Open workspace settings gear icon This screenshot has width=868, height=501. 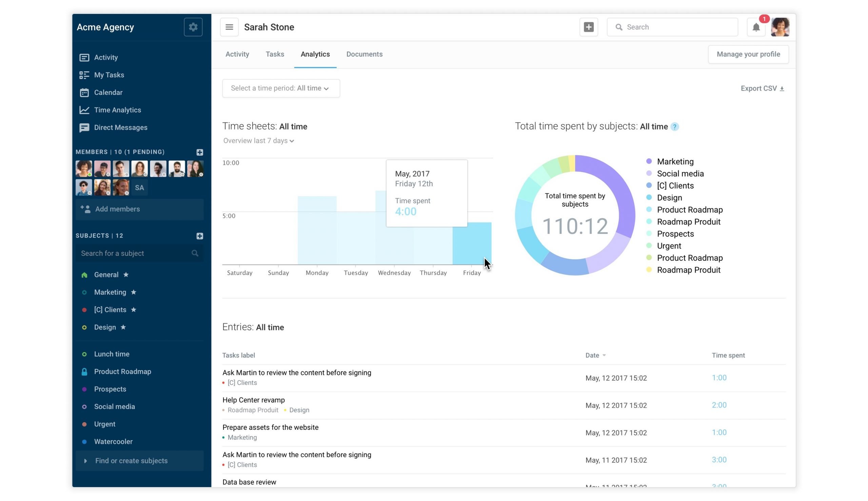[x=193, y=27]
